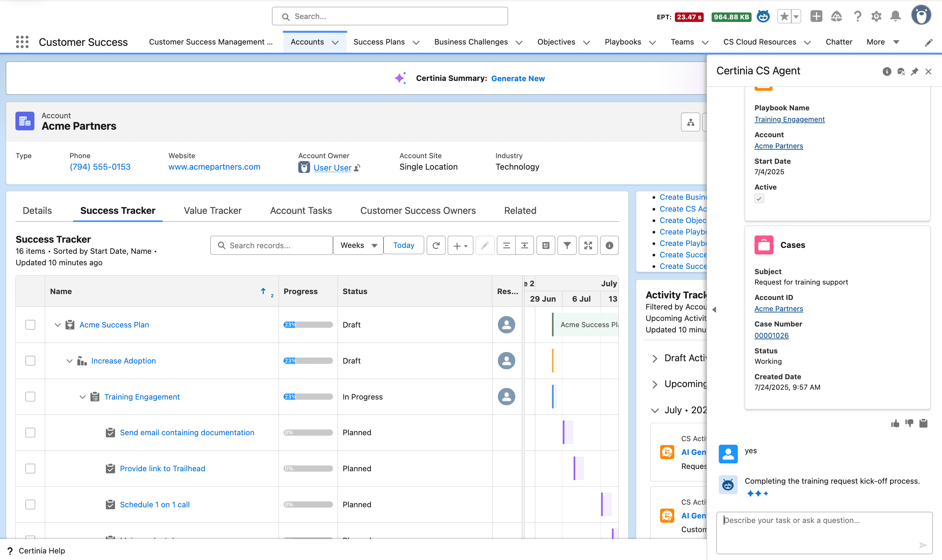
Task: Click the Schedule 1 on 1 call progress bar
Action: click(308, 505)
